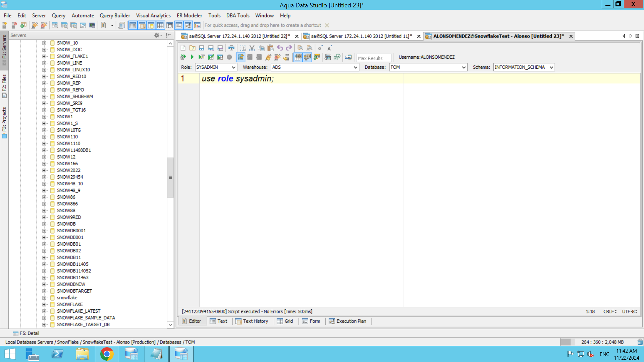This screenshot has height=362, width=644.
Task: Click the Save floppy disk icon
Action: [x=202, y=48]
